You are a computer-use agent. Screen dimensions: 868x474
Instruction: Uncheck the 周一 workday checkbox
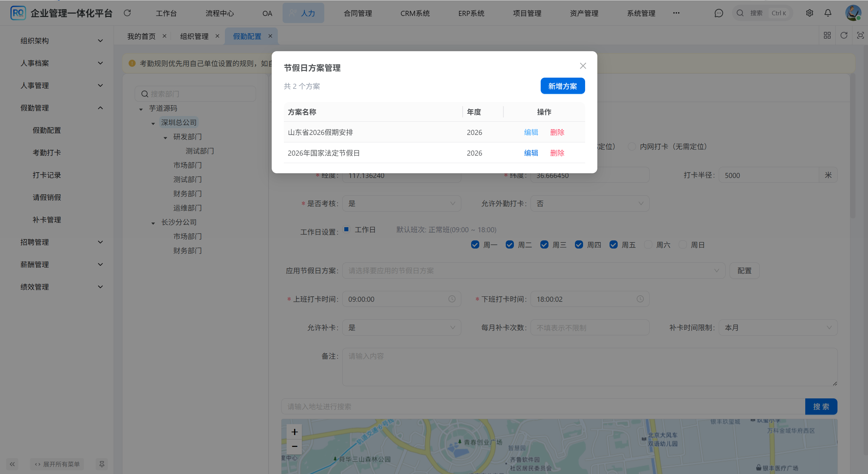point(475,245)
